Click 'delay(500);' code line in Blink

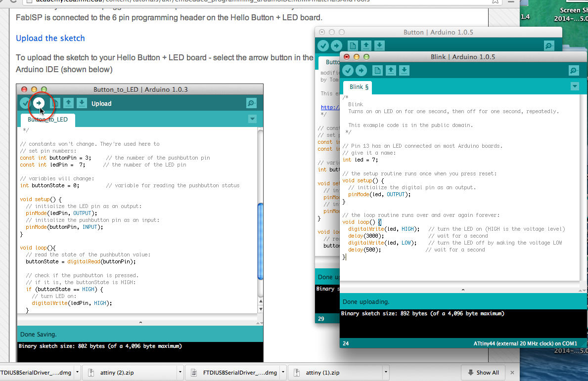364,250
